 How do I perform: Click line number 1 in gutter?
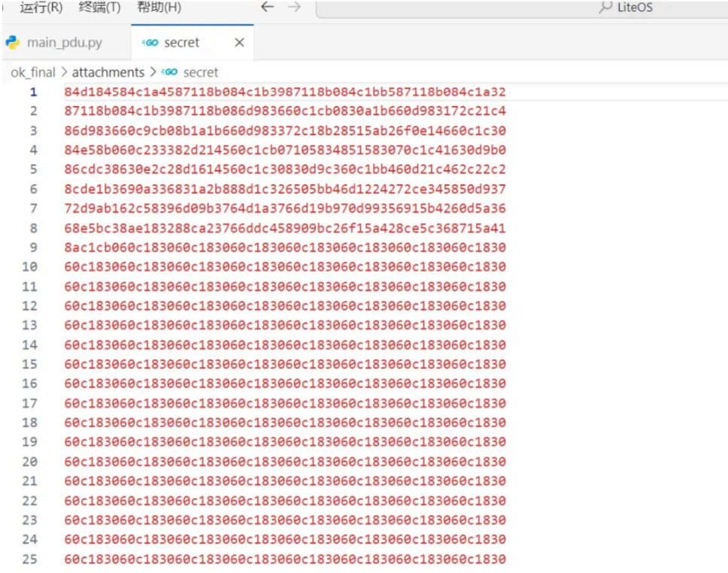pos(33,92)
